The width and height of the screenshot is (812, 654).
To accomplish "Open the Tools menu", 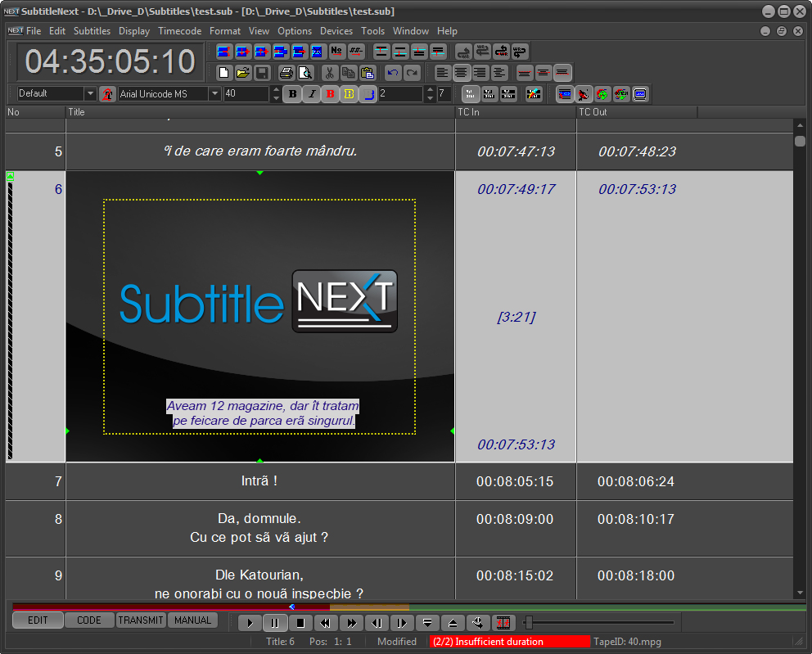I will click(373, 31).
